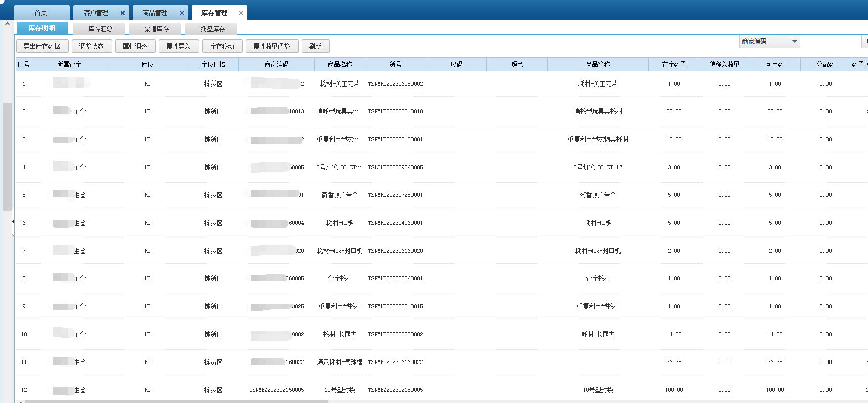Click the scroll-up arrow on left panel
Screen dimensions: 868x403
(7, 24)
